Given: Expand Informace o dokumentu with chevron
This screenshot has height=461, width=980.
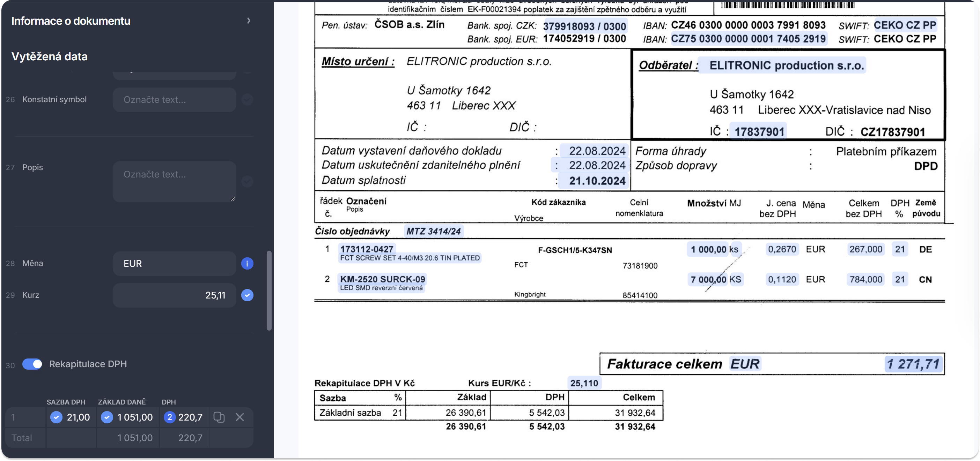Looking at the screenshot, I should click(x=249, y=21).
